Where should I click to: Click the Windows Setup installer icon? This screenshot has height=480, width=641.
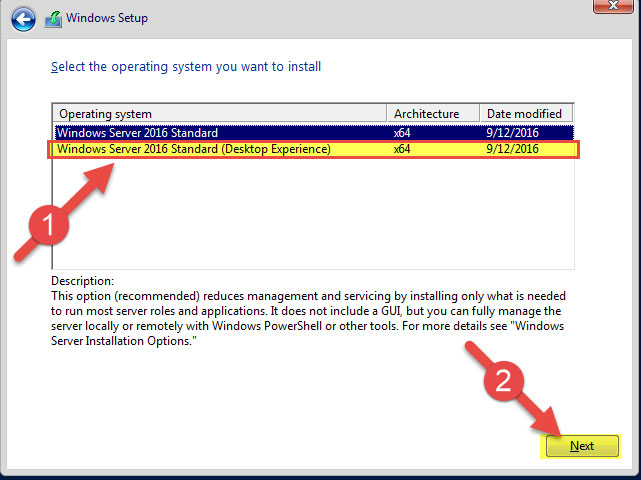pyautogui.click(x=53, y=19)
